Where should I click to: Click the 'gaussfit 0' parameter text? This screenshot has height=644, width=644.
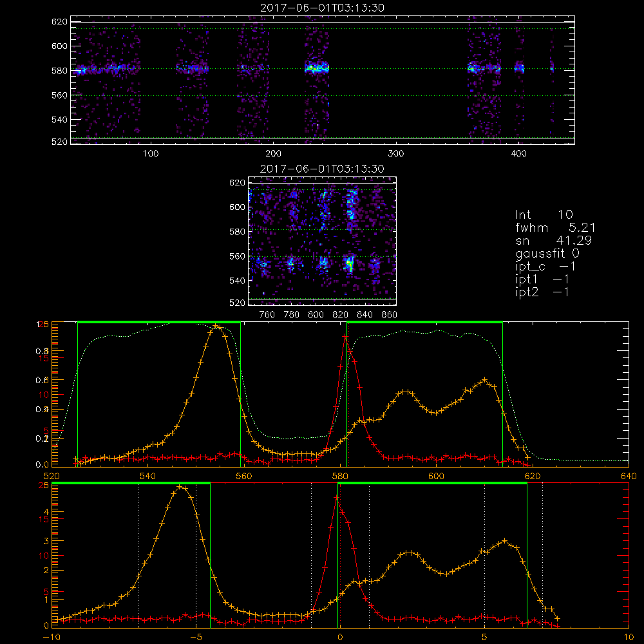click(x=547, y=253)
